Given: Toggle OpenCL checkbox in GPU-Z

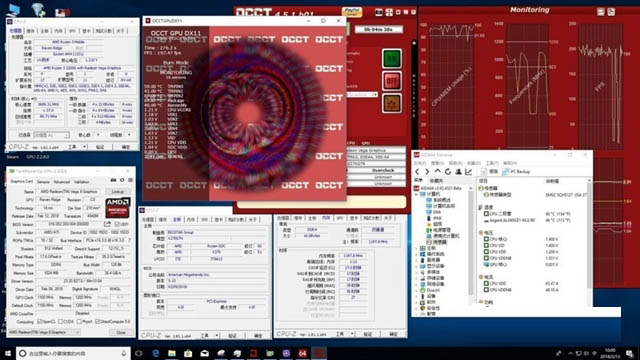Looking at the screenshot, I should pos(40,322).
